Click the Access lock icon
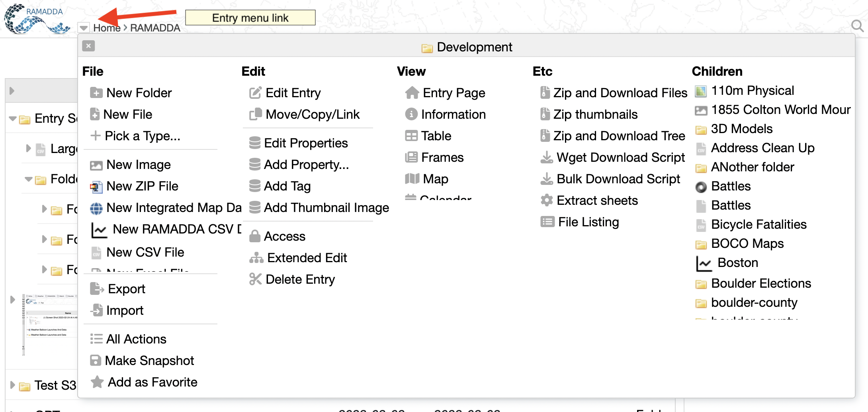The height and width of the screenshot is (412, 868). [254, 236]
